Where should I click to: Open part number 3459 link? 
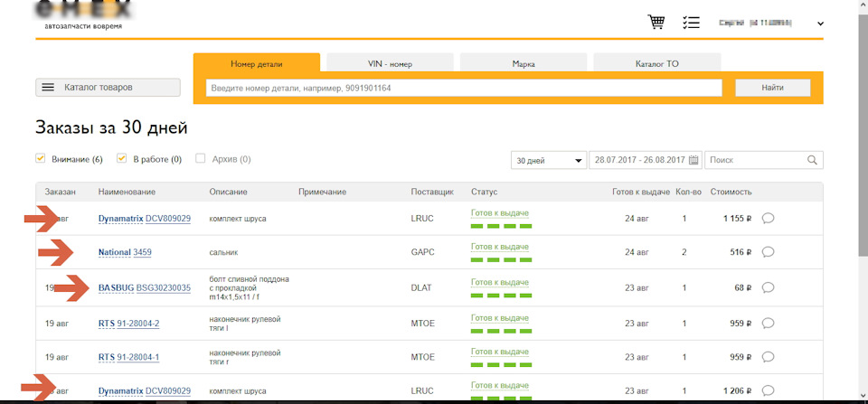click(x=142, y=252)
